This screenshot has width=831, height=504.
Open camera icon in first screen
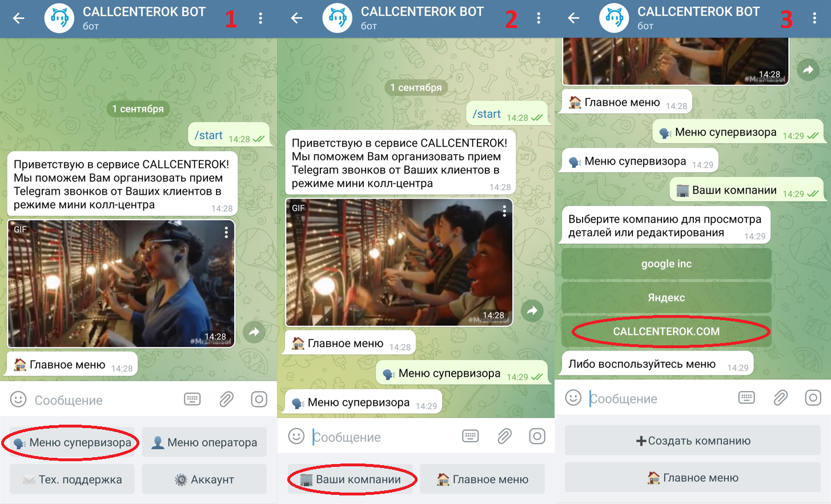259,399
